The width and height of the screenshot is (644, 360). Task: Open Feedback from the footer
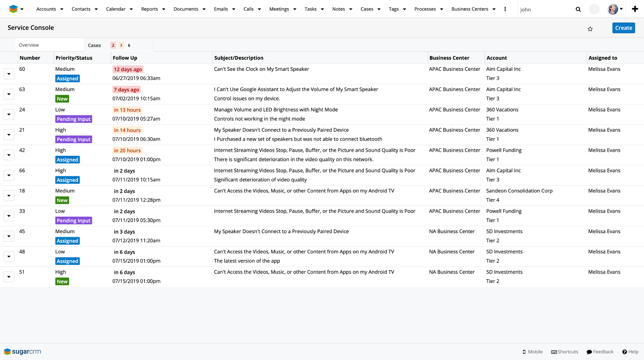click(x=600, y=352)
